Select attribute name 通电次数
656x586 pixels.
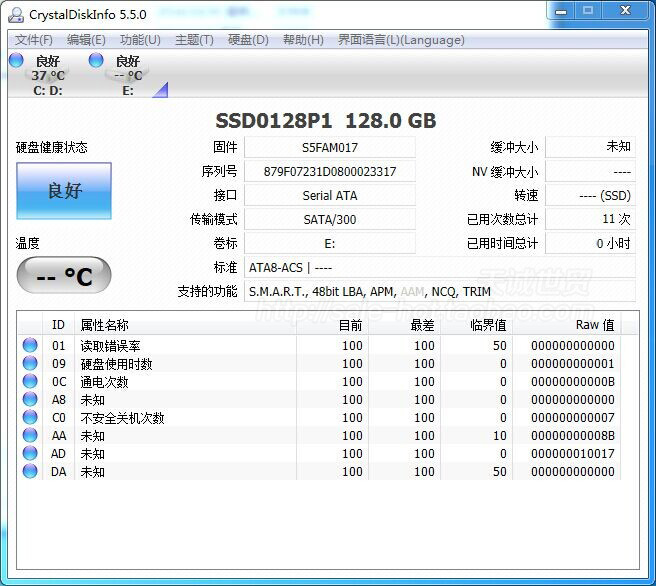tap(104, 382)
